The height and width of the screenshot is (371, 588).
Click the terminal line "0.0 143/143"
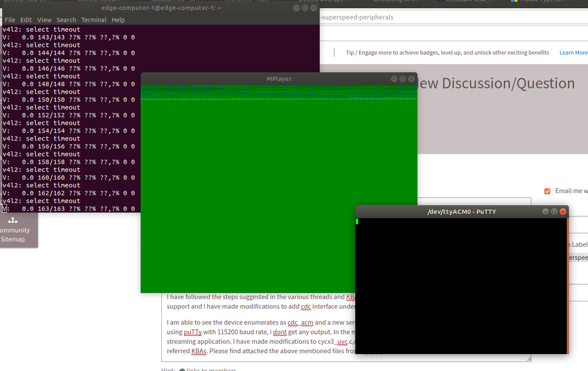[69, 38]
